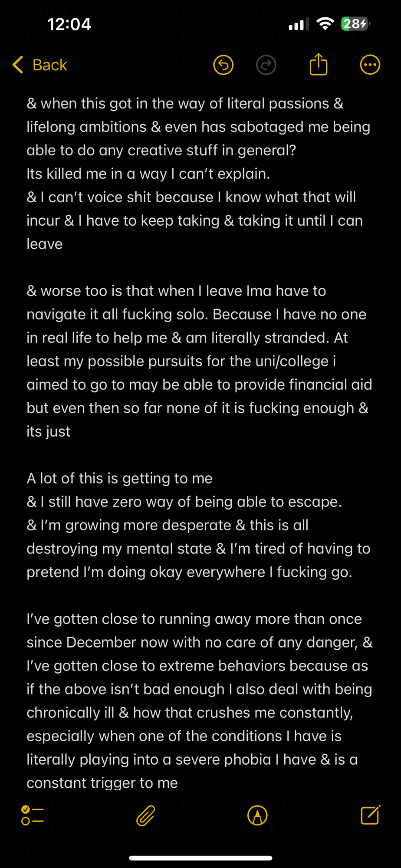This screenshot has height=868, width=401.
Task: Place cursor in "A lot of this is getting to me"
Action: point(119,478)
